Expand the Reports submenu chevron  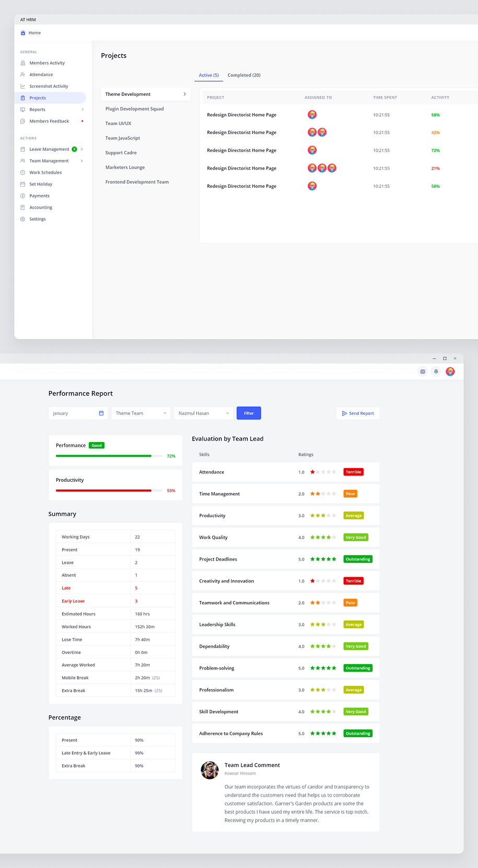(x=82, y=109)
